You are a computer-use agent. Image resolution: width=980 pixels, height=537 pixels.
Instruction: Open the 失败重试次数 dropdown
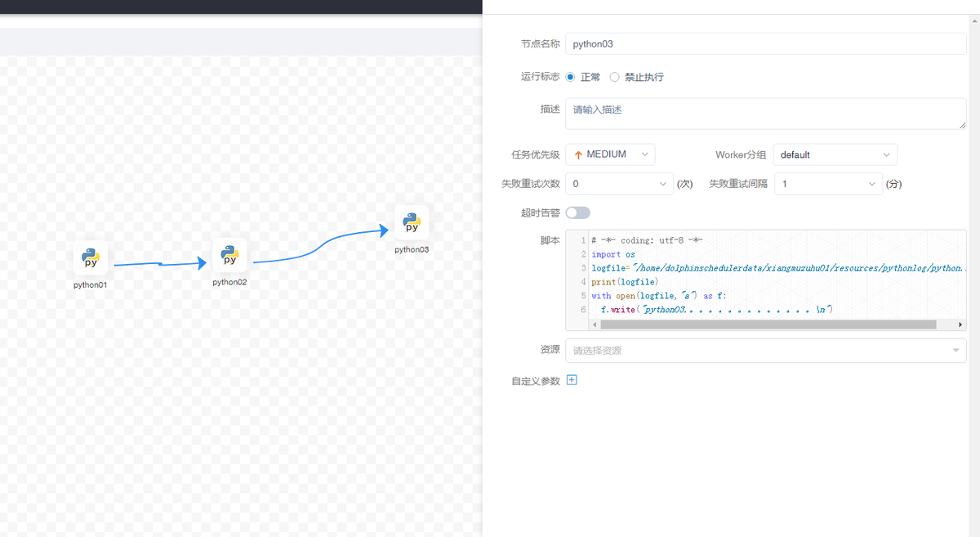click(619, 184)
